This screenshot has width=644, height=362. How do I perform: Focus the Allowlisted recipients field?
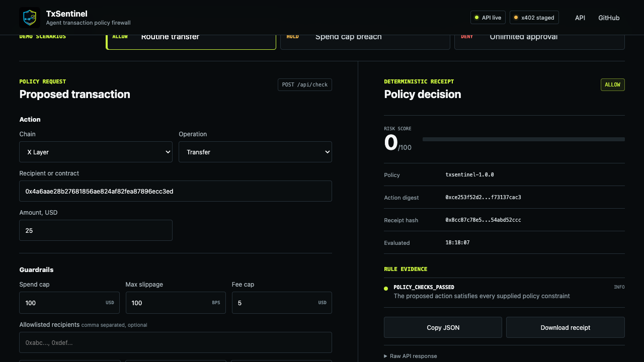point(176,342)
